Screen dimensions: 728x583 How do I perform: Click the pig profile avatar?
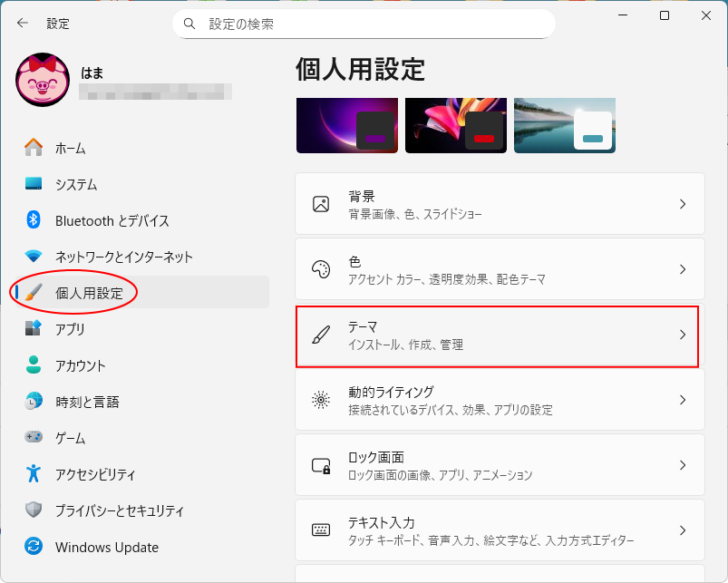(43, 79)
